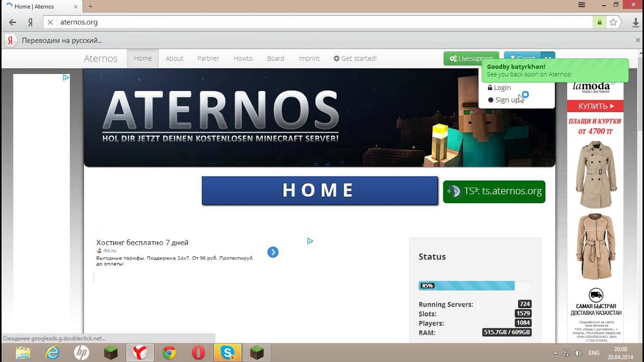Bookmark page with the star icon
Screen dimensions: 644x362
[613, 22]
